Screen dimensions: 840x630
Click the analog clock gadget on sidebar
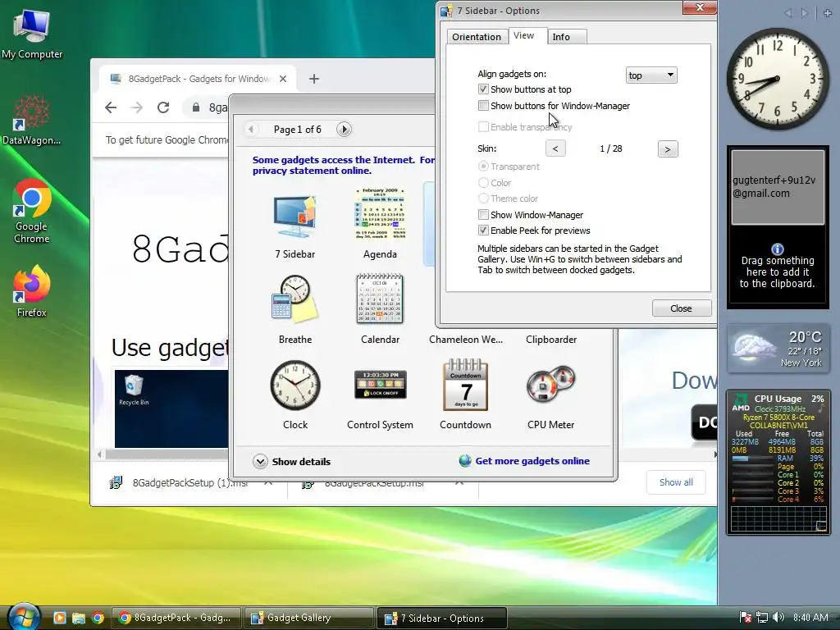[778, 79]
